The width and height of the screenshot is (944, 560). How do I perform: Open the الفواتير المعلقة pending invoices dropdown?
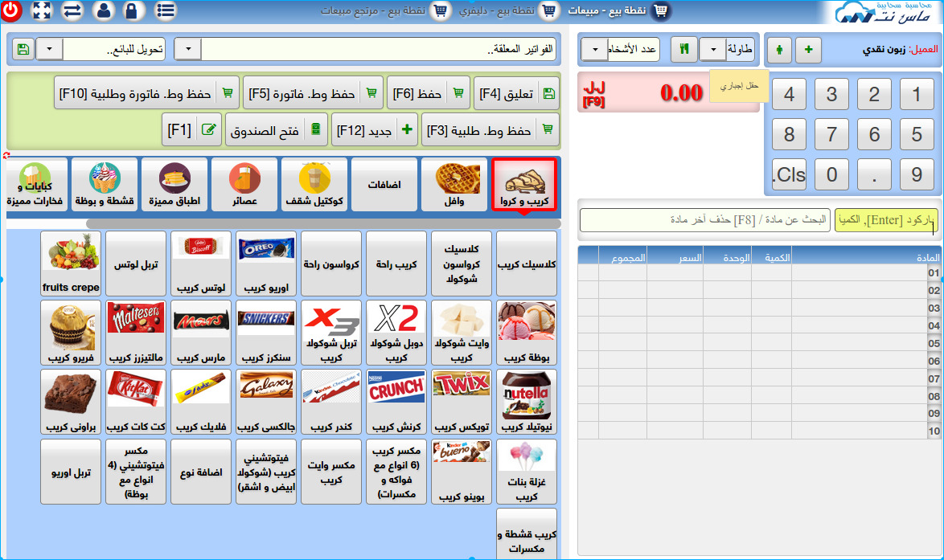(x=188, y=49)
